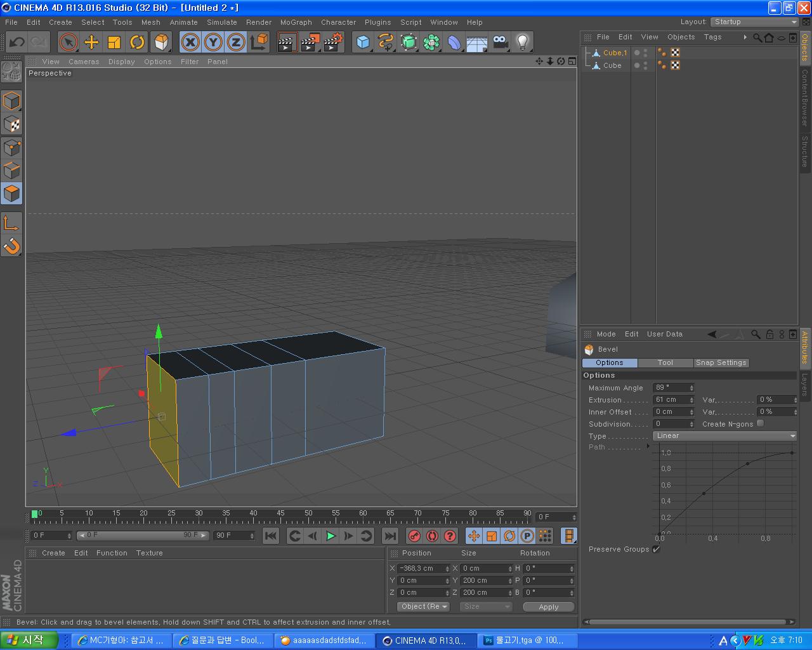Select Cube.1 in Object Manager
812x650 pixels.
pyautogui.click(x=615, y=53)
